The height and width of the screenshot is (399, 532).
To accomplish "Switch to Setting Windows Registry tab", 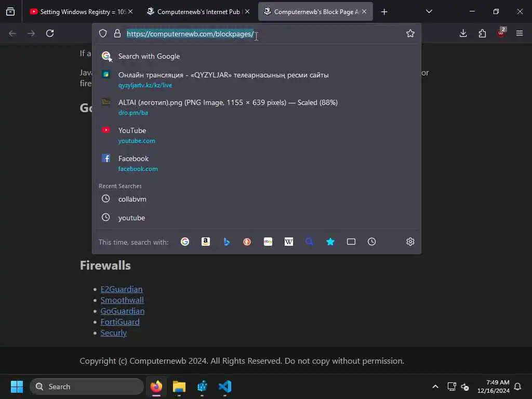I will (82, 12).
